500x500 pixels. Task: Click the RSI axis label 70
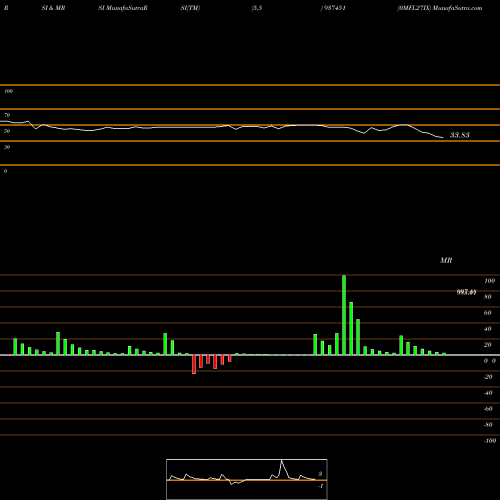tap(7, 115)
